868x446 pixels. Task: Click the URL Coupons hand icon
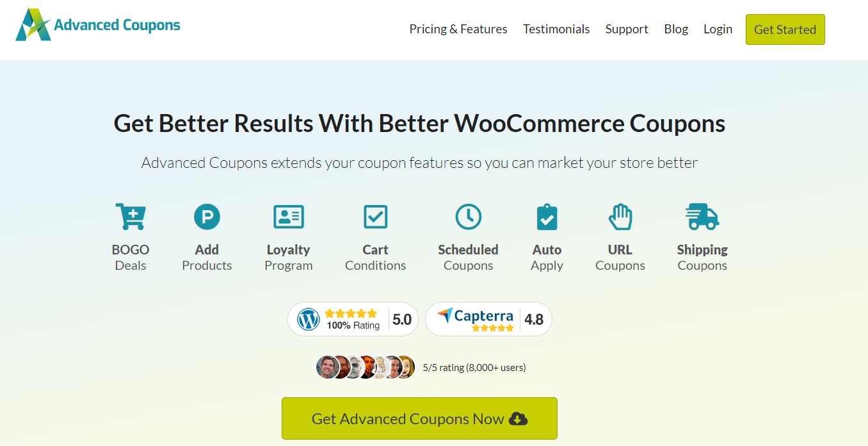pos(620,216)
